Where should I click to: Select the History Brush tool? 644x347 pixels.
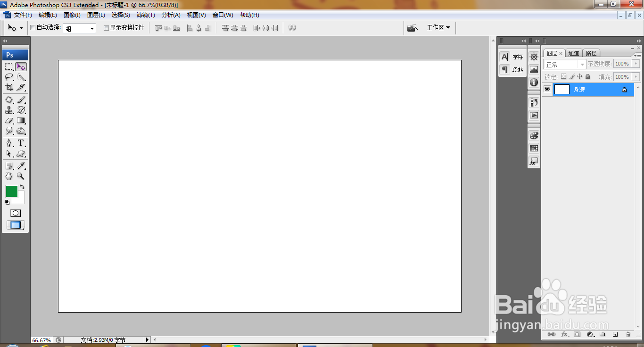tap(21, 110)
